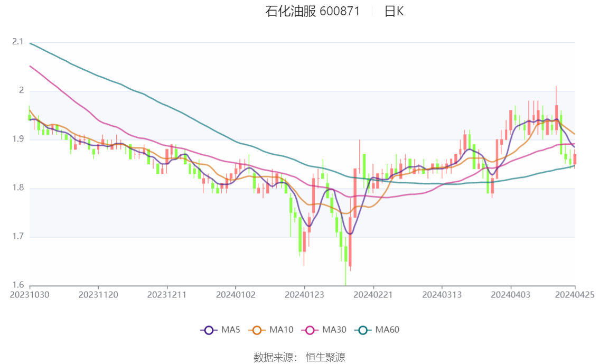Click the 20240425 date axis label
This screenshot has height=364, width=599.
coord(575,295)
